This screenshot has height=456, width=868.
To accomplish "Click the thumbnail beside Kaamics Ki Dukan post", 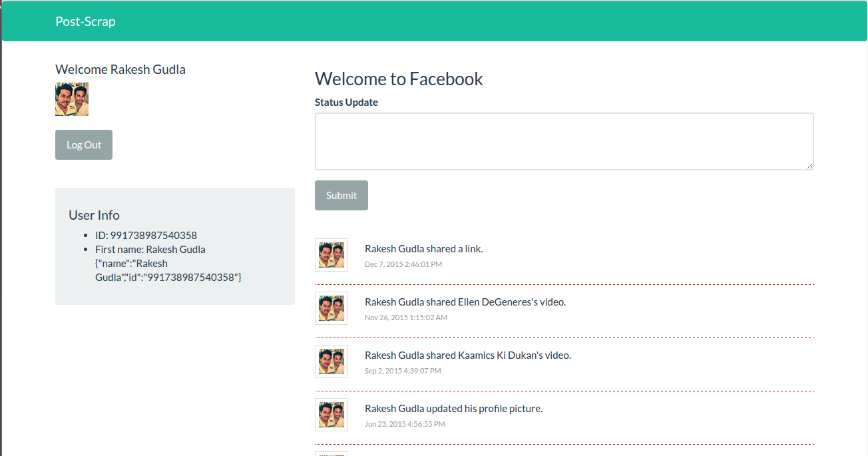I will pos(331,361).
